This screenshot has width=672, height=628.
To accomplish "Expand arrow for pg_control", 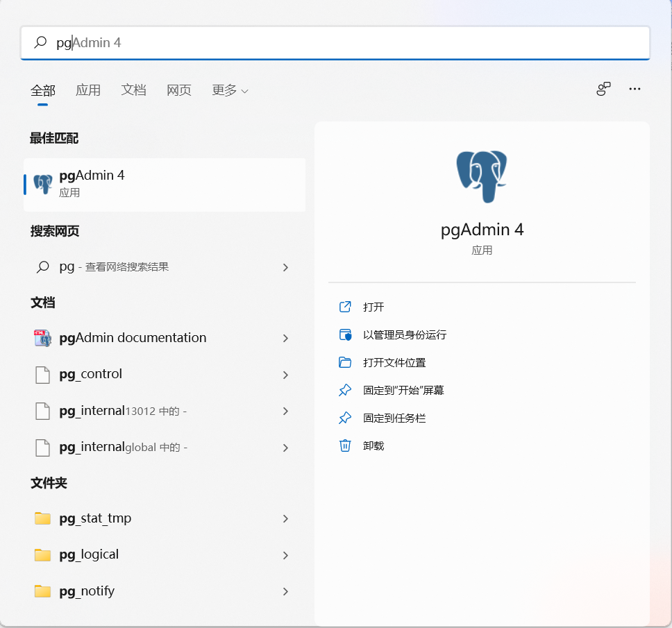I will (x=285, y=375).
